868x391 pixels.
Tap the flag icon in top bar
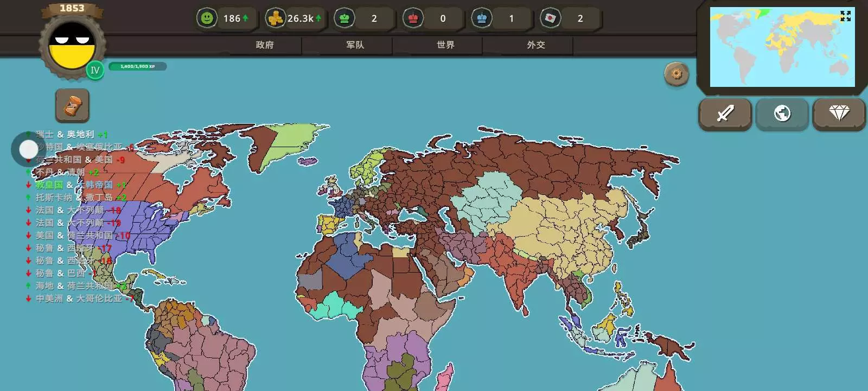tap(550, 18)
